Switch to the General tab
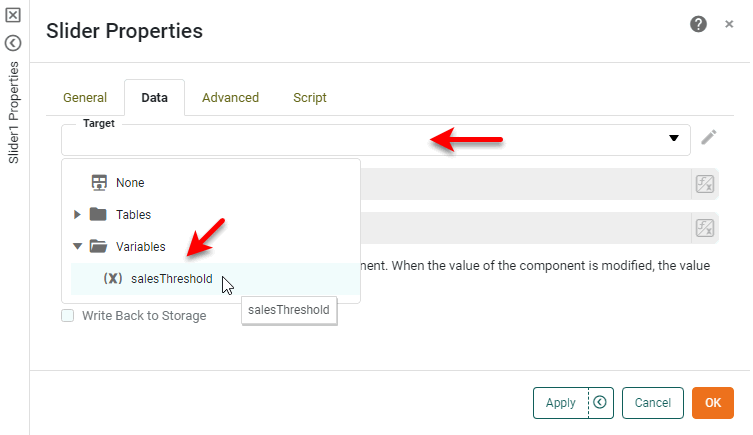The height and width of the screenshot is (435, 753). point(85,98)
